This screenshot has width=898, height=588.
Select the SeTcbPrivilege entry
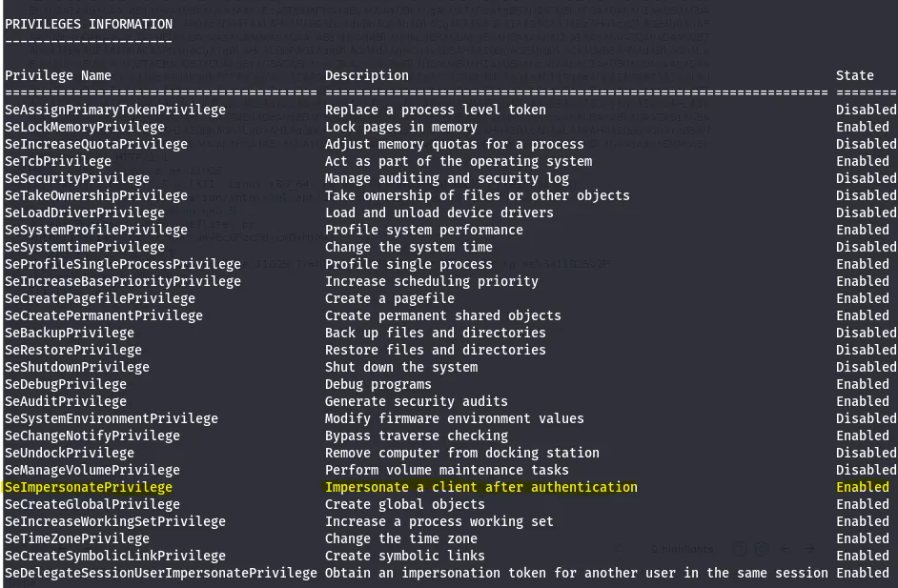58,161
